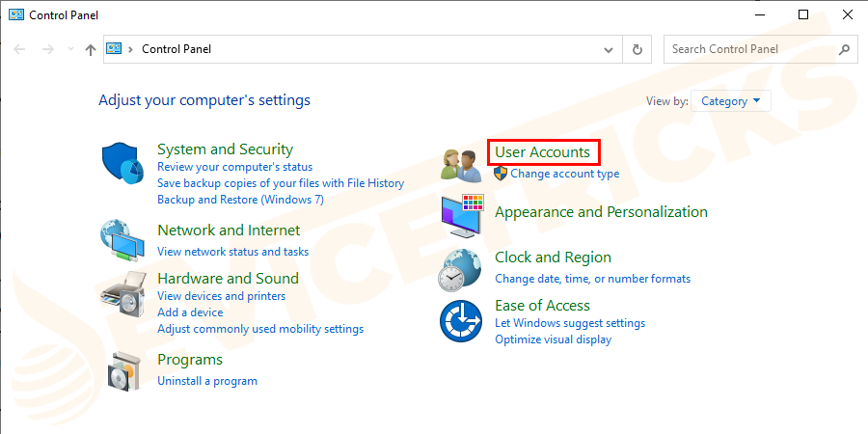Refresh the Control Panel address bar
Viewport: 868px width, 434px height.
click(637, 49)
